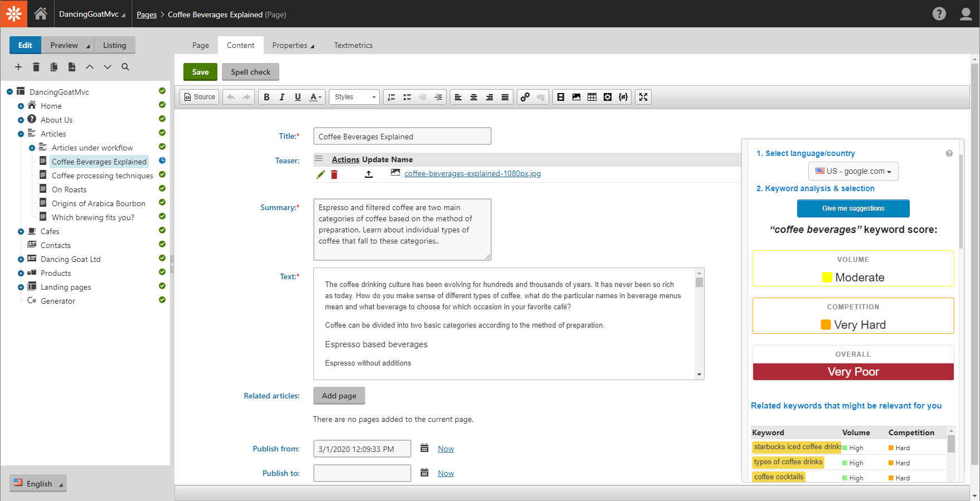Click the green Save button
Viewport: 980px width, 501px height.
coord(200,72)
